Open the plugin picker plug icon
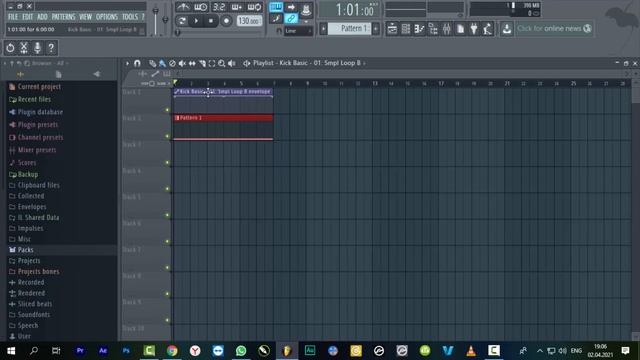The height and width of the screenshot is (360, 640). coord(474,29)
